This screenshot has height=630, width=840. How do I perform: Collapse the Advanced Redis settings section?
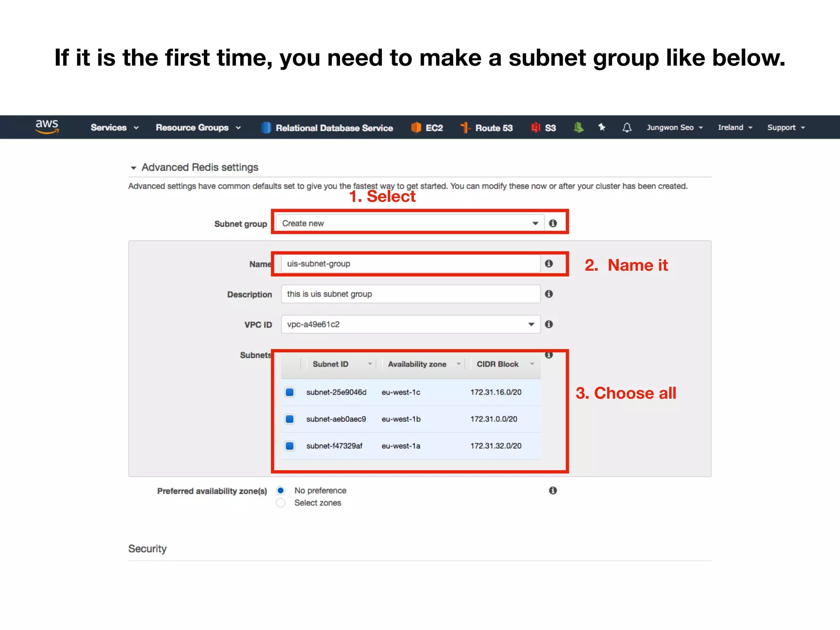(133, 168)
